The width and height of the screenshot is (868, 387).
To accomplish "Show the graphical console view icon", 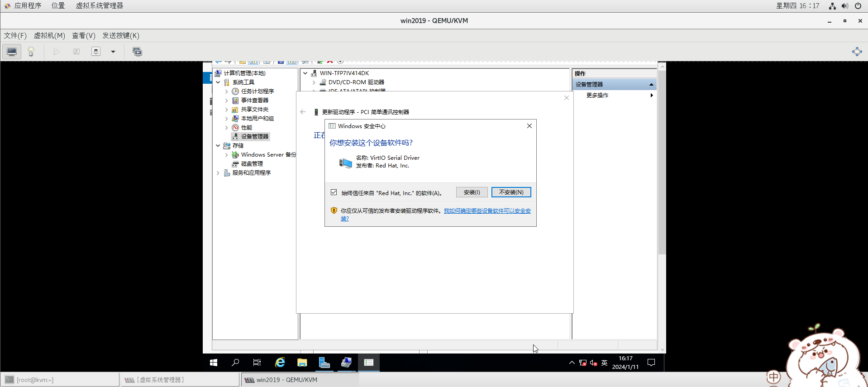I will click(x=12, y=52).
